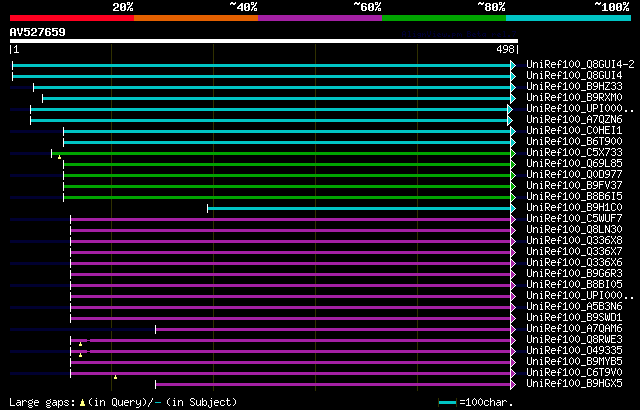Open the UniRef100_Q8GUI4-2 hit label
Screen dimensions: 640x410
pos(580,64)
